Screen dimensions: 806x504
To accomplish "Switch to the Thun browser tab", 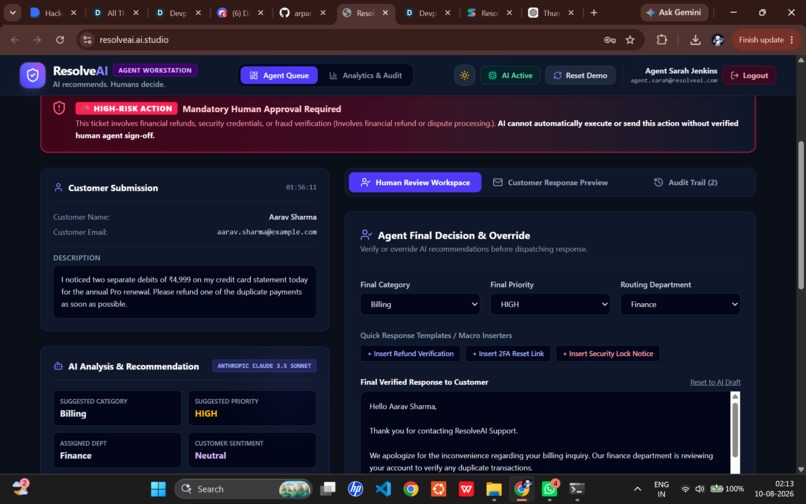I will [x=551, y=13].
